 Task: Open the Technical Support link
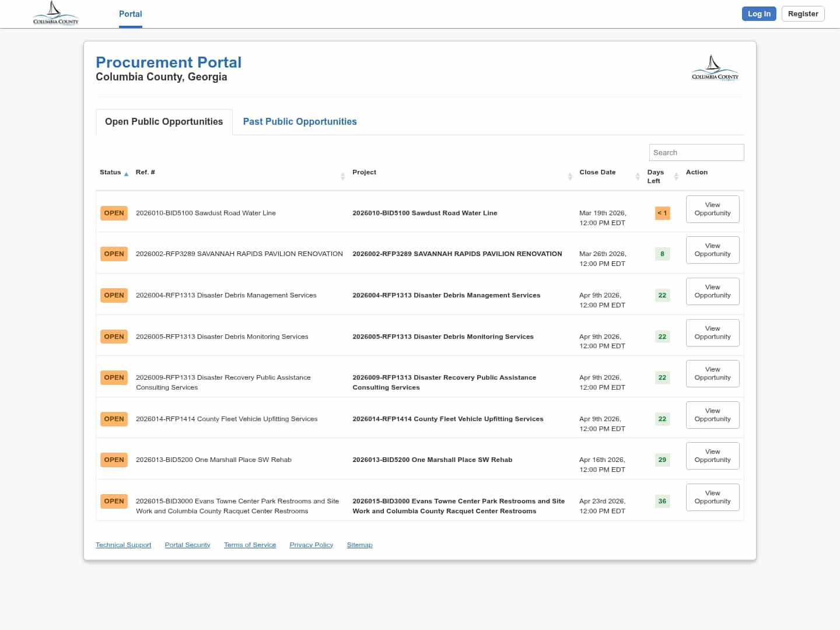(x=123, y=545)
